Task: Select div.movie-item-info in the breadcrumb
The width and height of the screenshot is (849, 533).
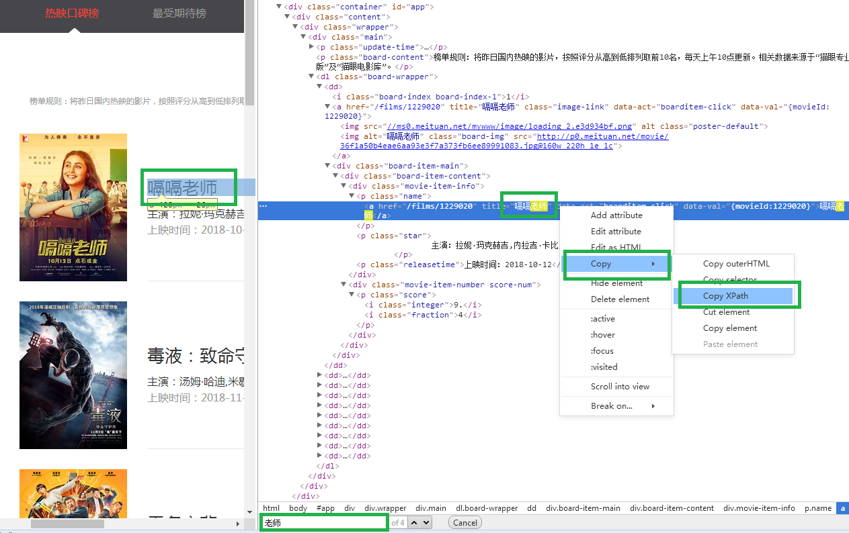Action: click(759, 508)
